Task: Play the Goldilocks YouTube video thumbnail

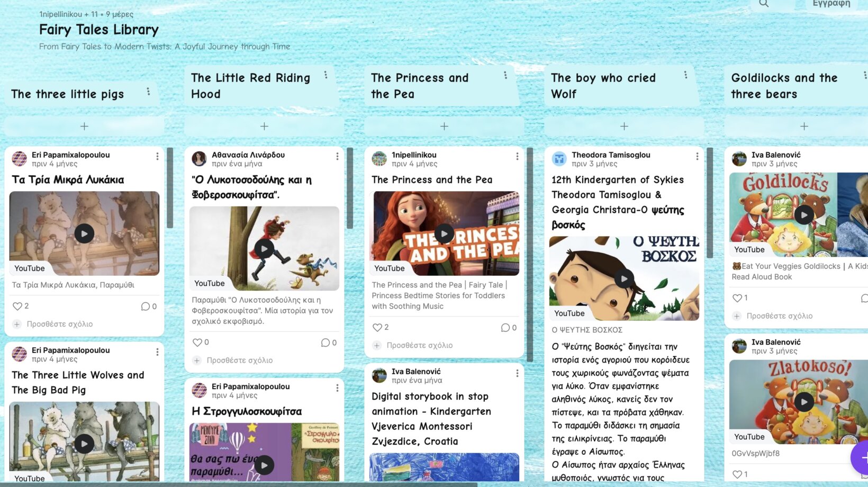Action: (x=804, y=214)
